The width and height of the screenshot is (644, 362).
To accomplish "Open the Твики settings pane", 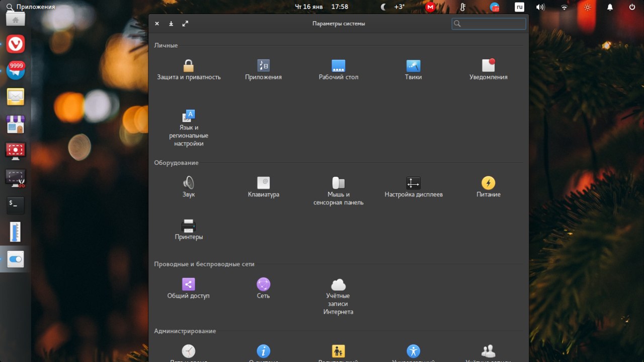I will pyautogui.click(x=413, y=70).
